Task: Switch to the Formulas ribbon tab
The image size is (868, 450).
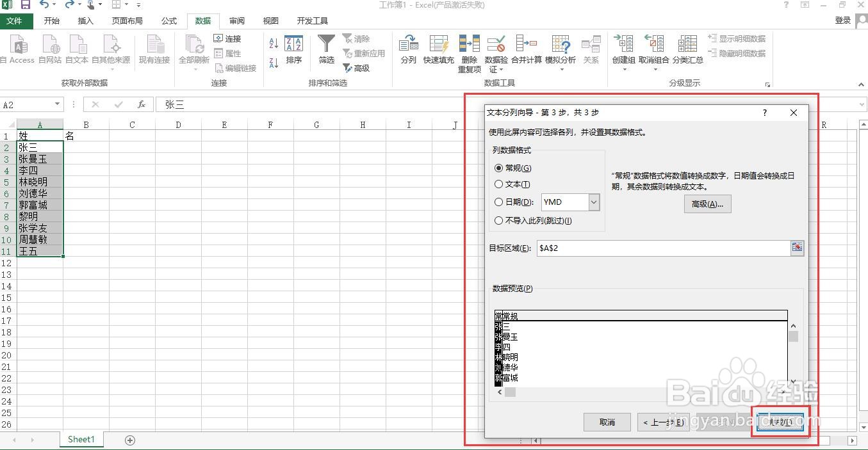Action: tap(168, 20)
